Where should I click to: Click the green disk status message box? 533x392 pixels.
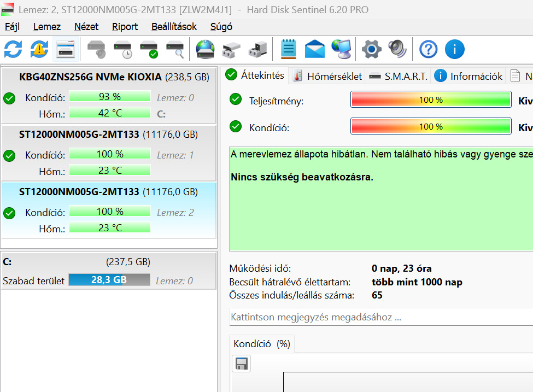[381, 199]
